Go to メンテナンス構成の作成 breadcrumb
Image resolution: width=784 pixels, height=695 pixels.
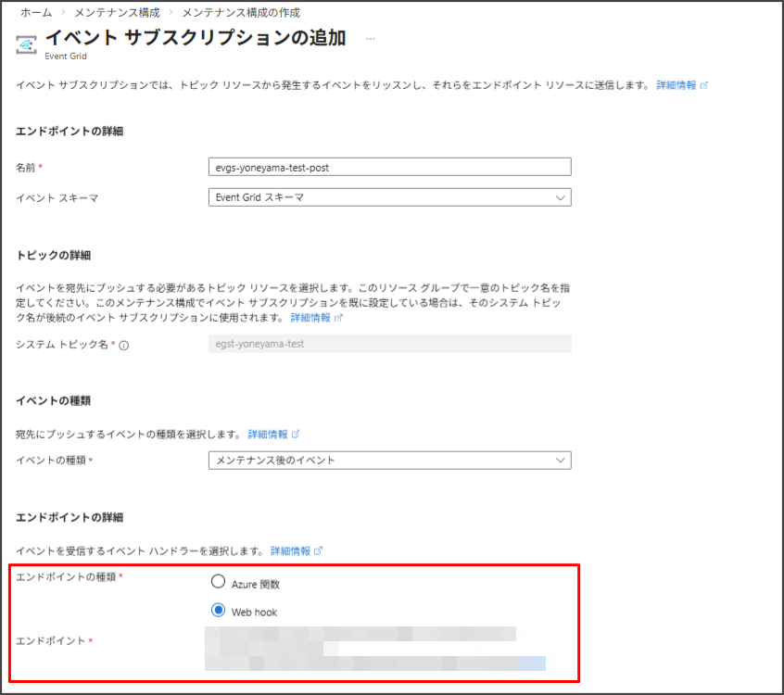pos(240,13)
